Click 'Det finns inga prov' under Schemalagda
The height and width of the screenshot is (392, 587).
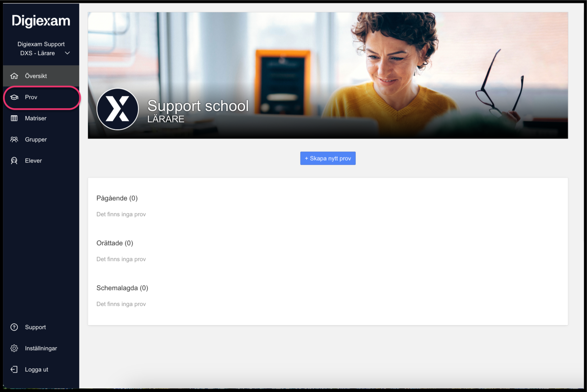point(121,304)
